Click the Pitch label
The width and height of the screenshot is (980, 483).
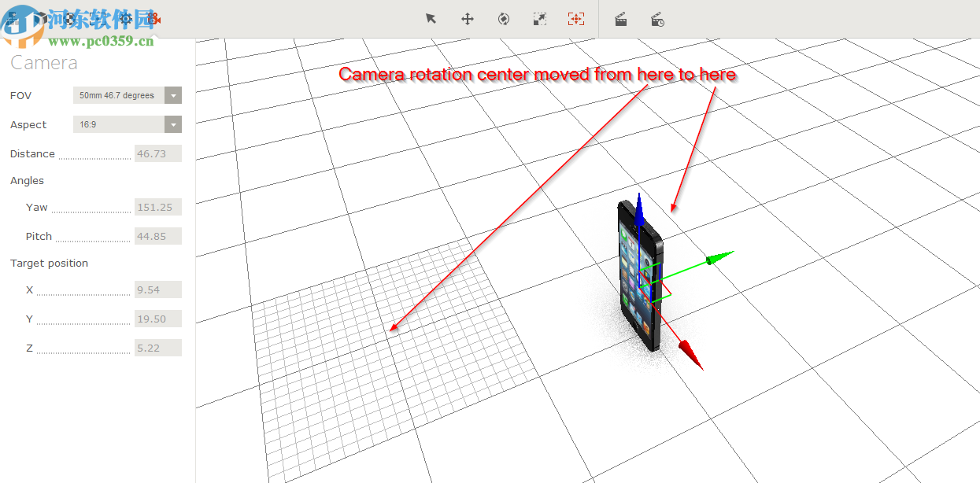[39, 236]
